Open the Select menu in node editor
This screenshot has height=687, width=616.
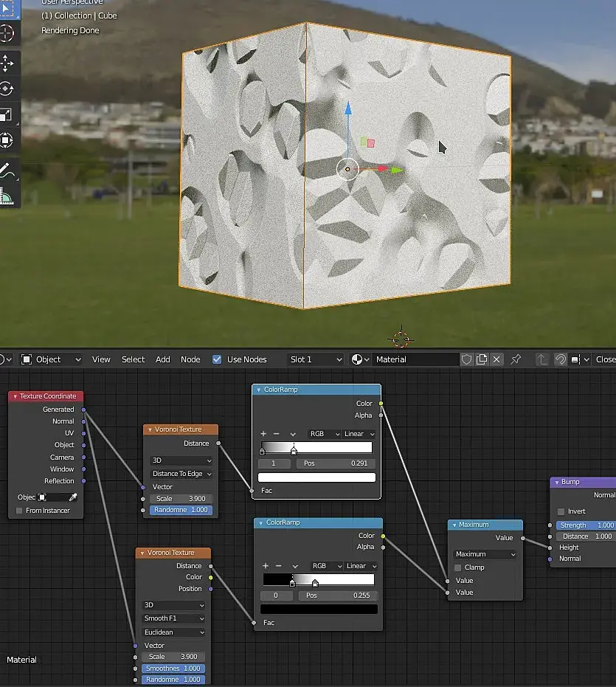[133, 359]
